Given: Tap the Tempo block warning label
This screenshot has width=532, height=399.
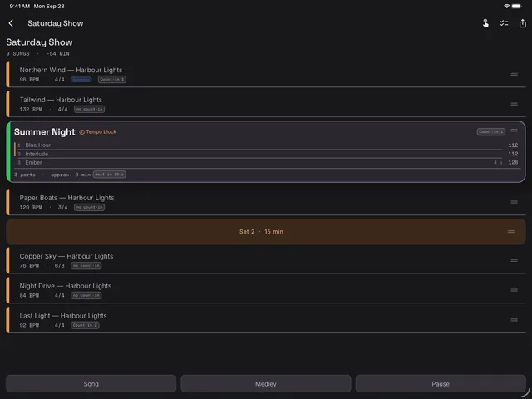Looking at the screenshot, I should tap(101, 131).
